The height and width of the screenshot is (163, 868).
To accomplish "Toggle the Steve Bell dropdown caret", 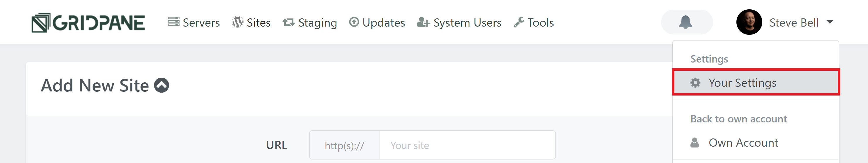I will (x=830, y=22).
